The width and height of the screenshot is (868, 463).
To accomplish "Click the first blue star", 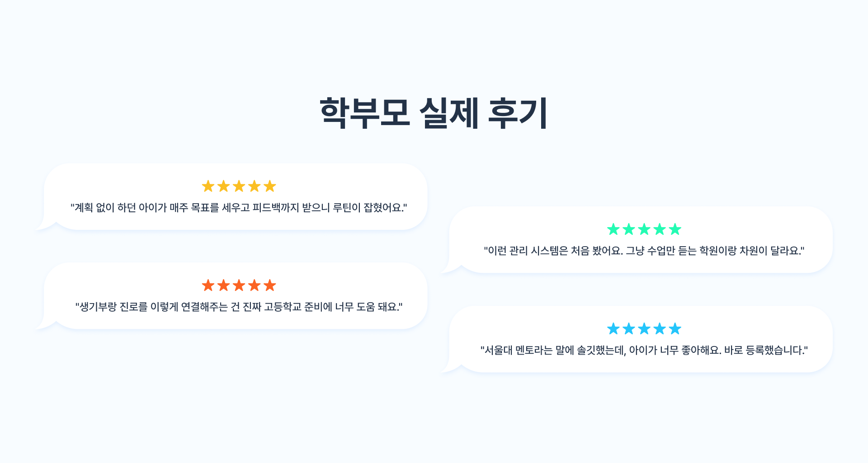I will [613, 329].
